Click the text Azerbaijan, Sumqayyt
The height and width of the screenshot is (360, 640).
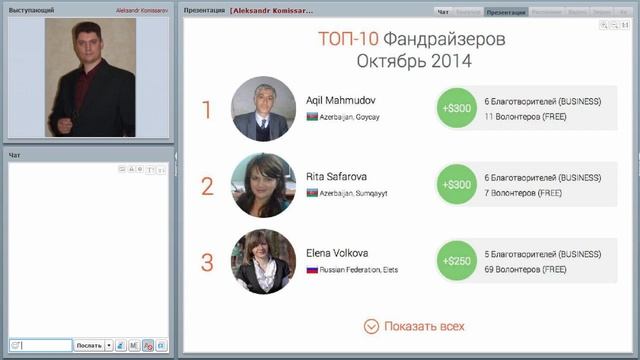click(353, 193)
